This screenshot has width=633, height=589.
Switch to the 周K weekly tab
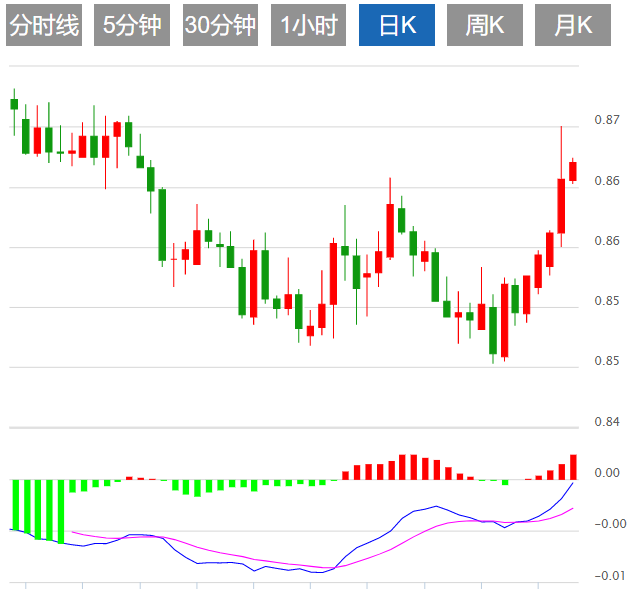485,25
